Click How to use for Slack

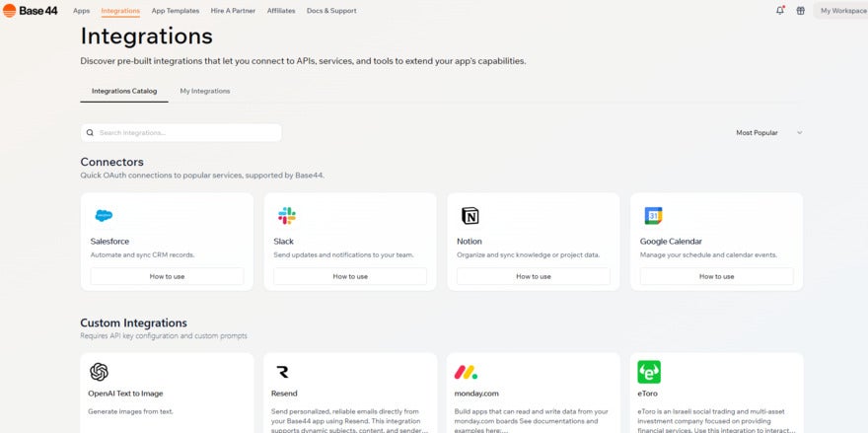[350, 276]
